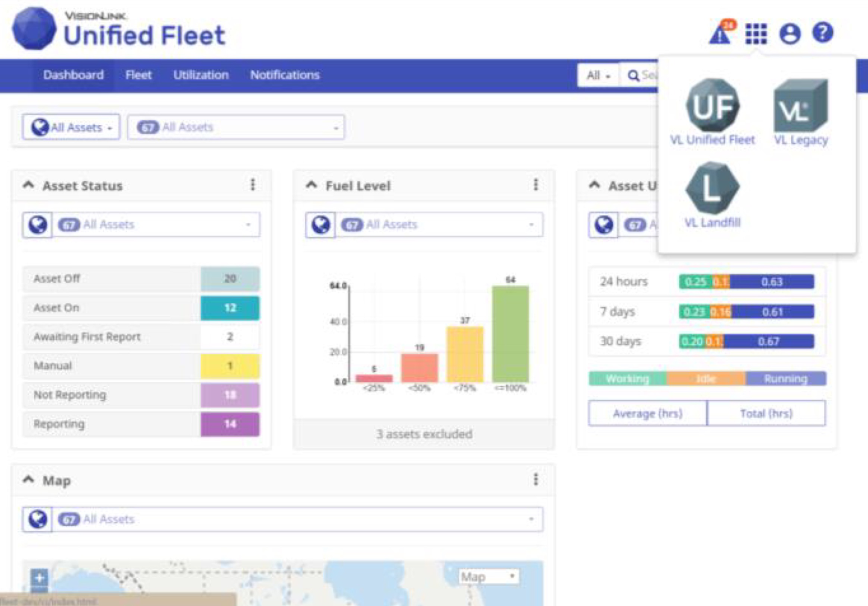The width and height of the screenshot is (868, 606).
Task: Open the All search filter dropdown
Action: coord(599,75)
